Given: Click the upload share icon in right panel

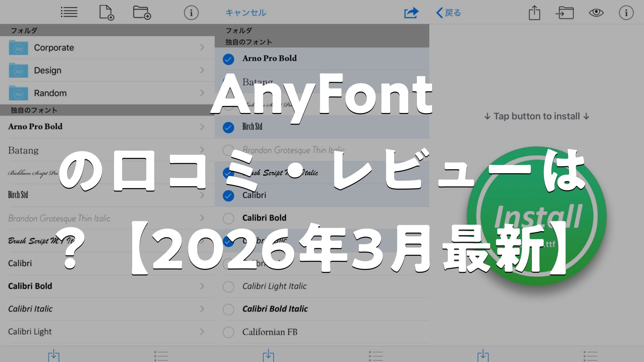Looking at the screenshot, I should (x=534, y=13).
